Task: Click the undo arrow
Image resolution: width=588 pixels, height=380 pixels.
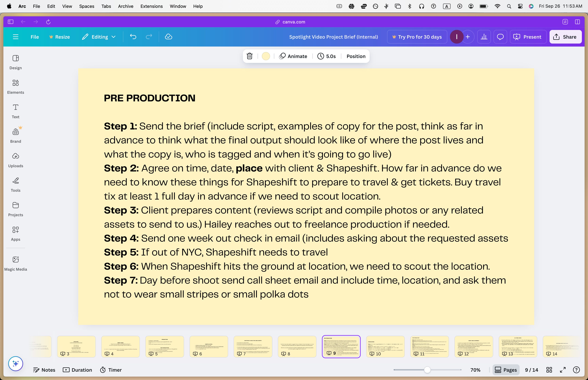Action: click(133, 37)
